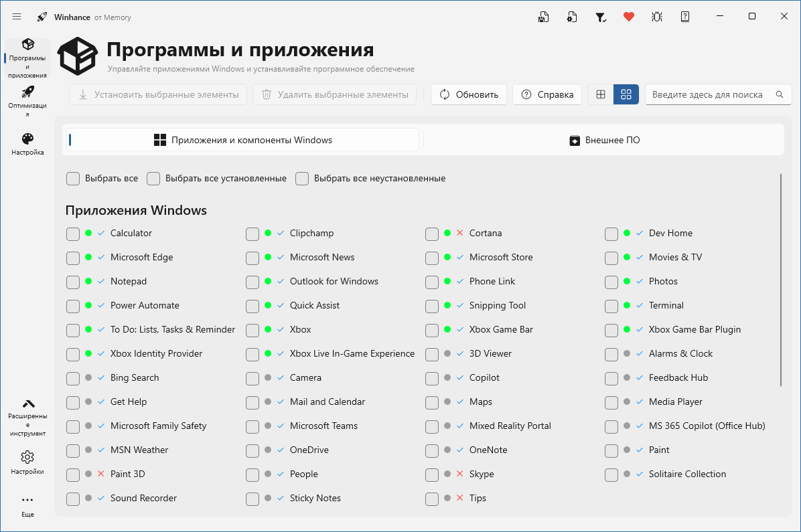Switch to grid view layout

pos(626,94)
